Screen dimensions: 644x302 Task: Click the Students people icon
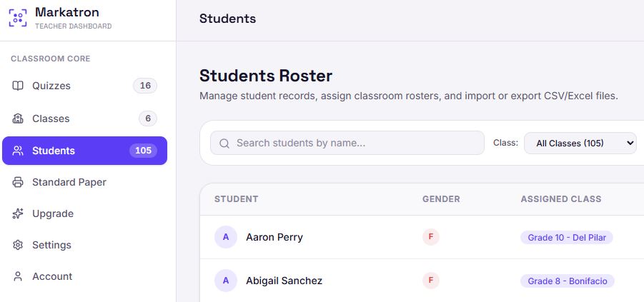click(x=18, y=151)
